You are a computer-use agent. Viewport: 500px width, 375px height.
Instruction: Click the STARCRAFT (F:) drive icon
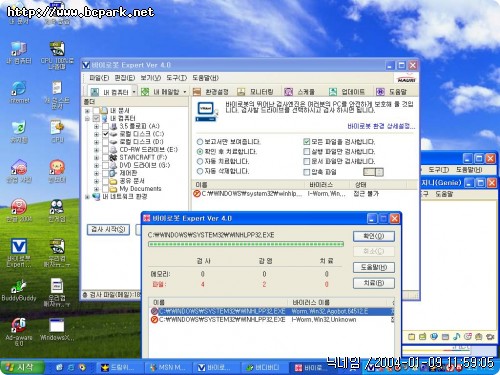tap(114, 157)
